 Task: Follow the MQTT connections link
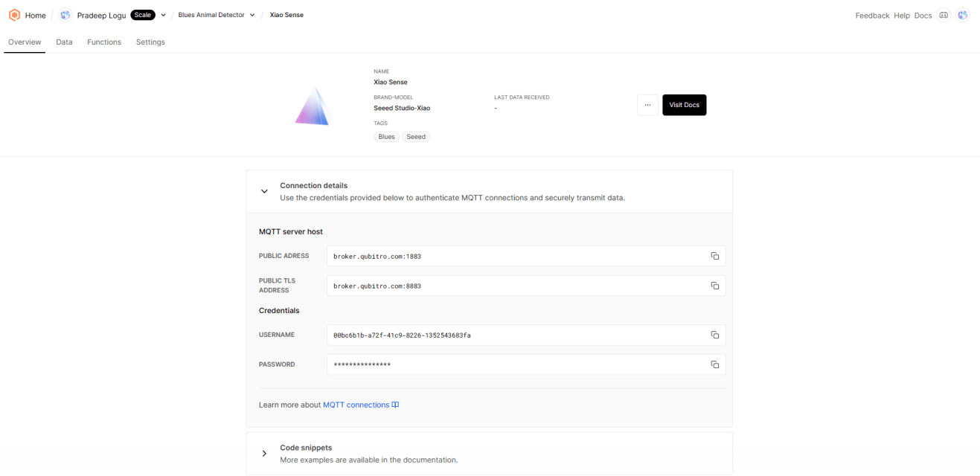tap(356, 405)
